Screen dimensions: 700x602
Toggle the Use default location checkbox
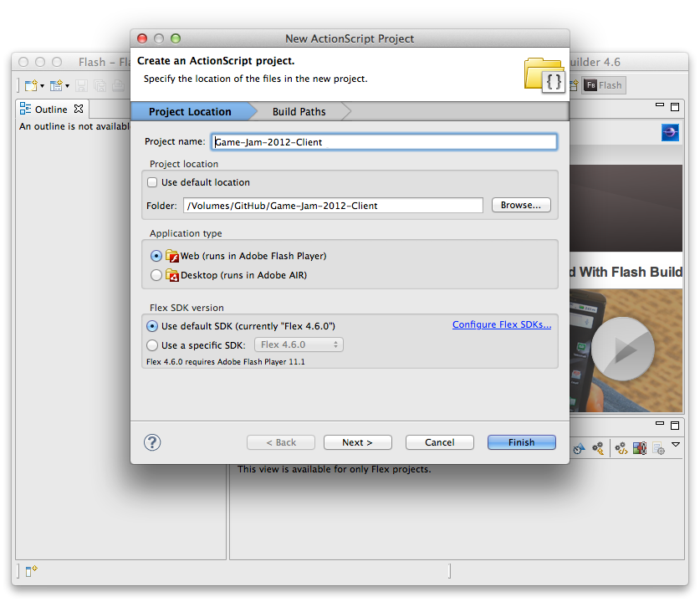click(x=152, y=182)
